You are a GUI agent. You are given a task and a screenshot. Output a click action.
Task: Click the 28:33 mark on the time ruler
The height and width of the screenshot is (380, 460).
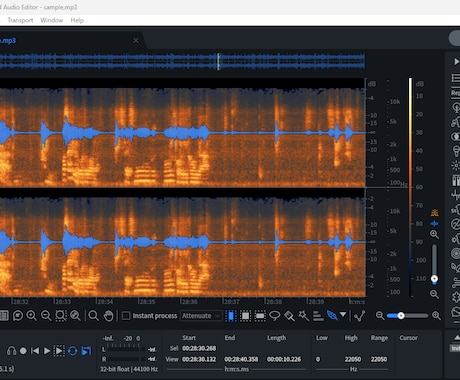[63, 302]
